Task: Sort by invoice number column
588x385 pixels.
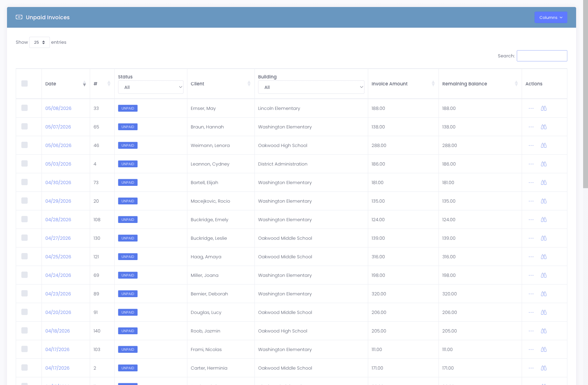Action: 102,84
